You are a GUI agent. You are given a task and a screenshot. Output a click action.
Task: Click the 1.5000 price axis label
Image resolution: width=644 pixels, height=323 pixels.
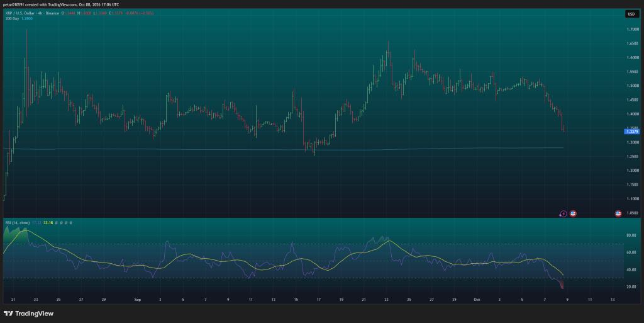633,86
